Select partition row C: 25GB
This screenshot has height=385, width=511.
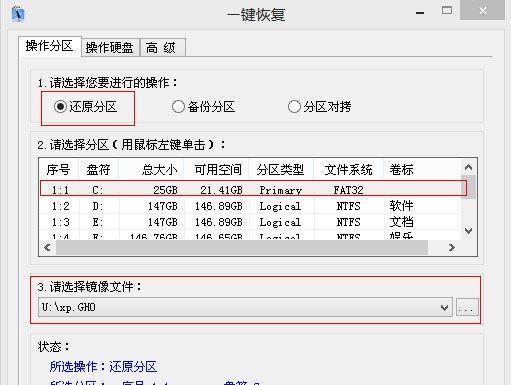click(x=253, y=188)
